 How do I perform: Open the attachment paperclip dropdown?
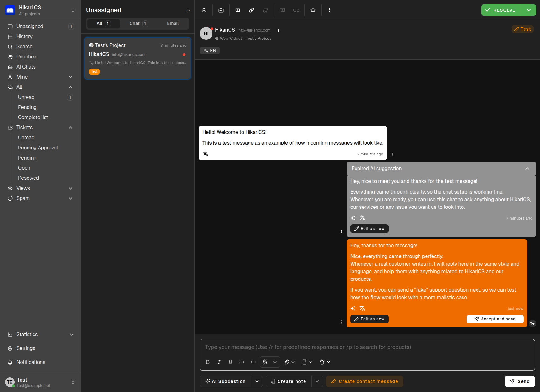pyautogui.click(x=289, y=362)
